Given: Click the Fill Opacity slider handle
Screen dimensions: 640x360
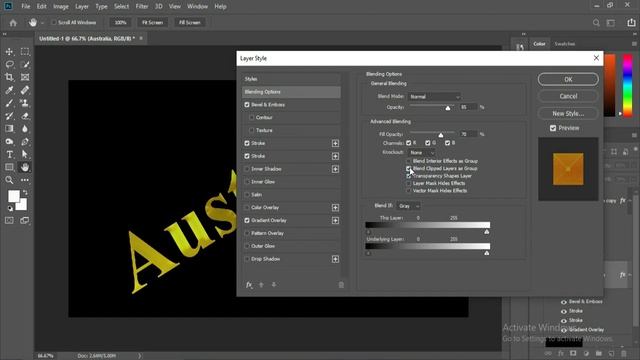Looking at the screenshot, I should [441, 135].
